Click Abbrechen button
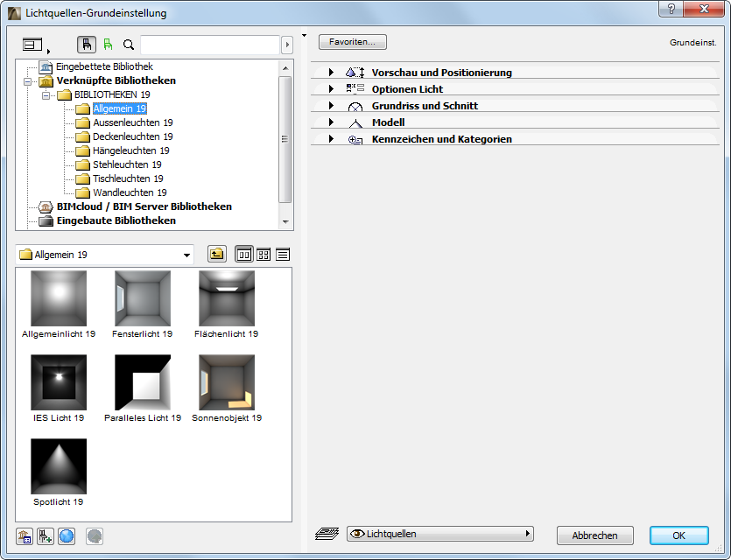Image resolution: width=731 pixels, height=560 pixels. tap(595, 535)
